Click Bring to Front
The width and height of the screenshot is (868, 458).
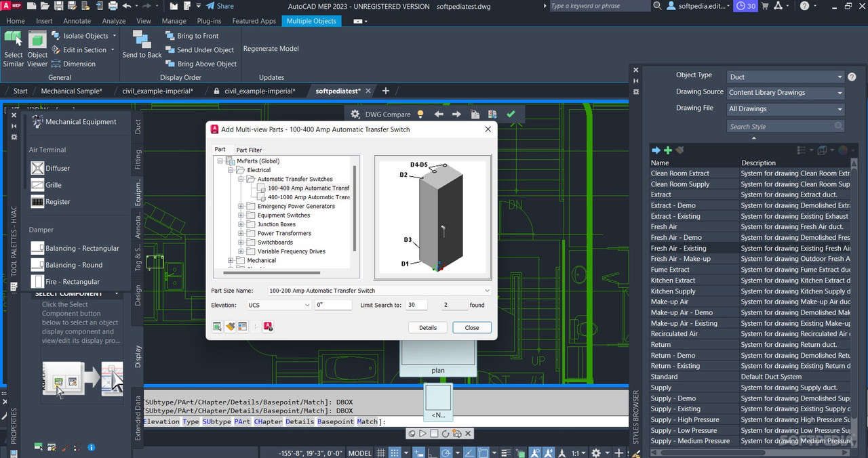click(x=192, y=36)
